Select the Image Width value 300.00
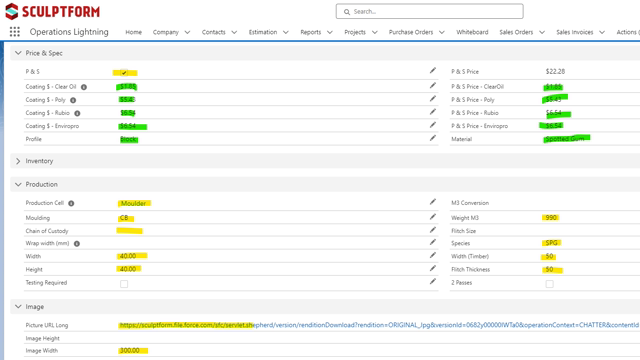Image resolution: width=640 pixels, height=360 pixels. pos(129,351)
